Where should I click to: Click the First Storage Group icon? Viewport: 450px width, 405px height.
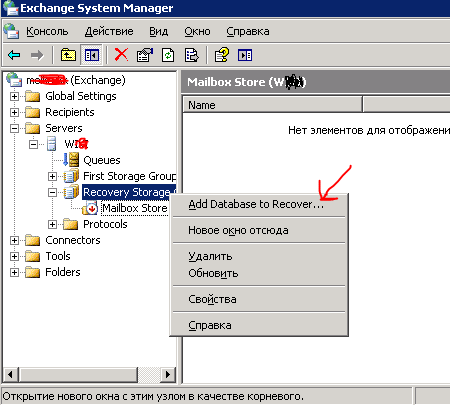click(x=71, y=176)
